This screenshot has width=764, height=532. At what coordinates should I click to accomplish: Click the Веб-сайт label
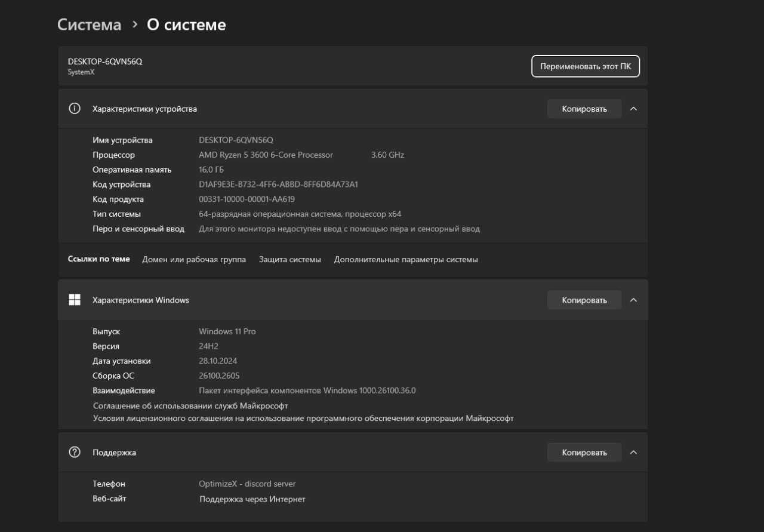click(109, 499)
